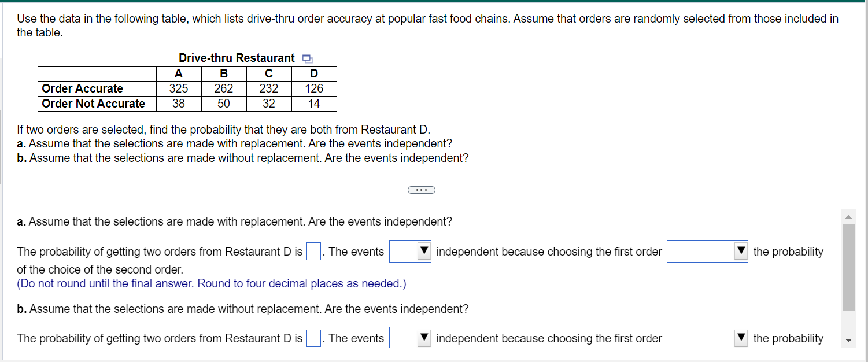The height and width of the screenshot is (362, 868).
Task: Open the first-order effect dropdown in part a
Action: (x=707, y=251)
